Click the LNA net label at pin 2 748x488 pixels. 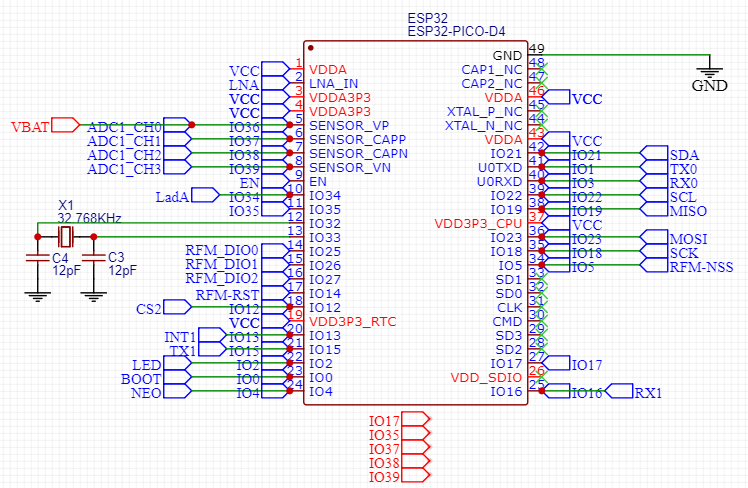point(244,85)
